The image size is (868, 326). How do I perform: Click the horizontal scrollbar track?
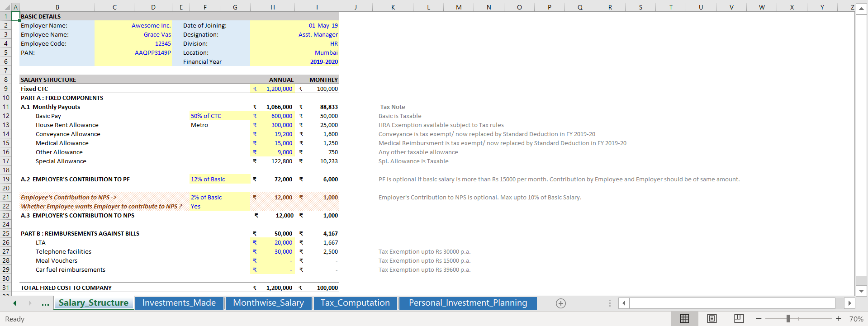(x=732, y=303)
